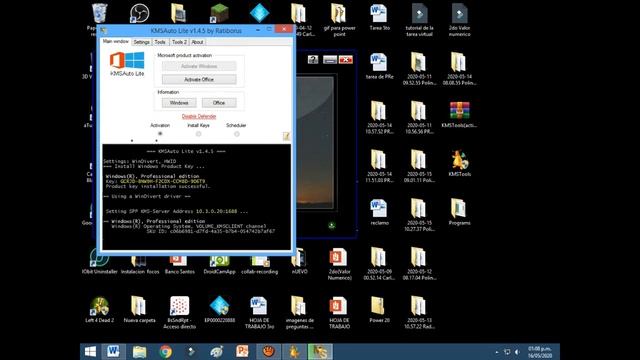Open the 'collab-recording' desktop item
The image size is (640, 360).
click(259, 261)
